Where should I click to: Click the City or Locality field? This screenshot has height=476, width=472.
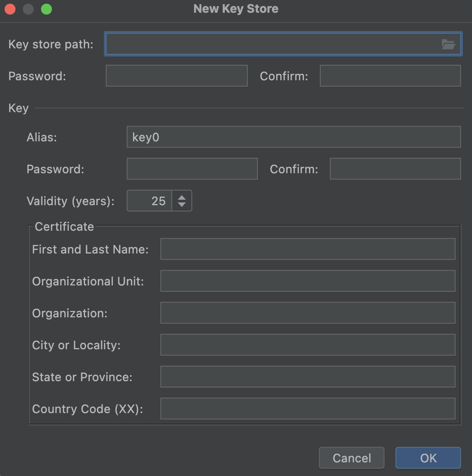coord(308,345)
